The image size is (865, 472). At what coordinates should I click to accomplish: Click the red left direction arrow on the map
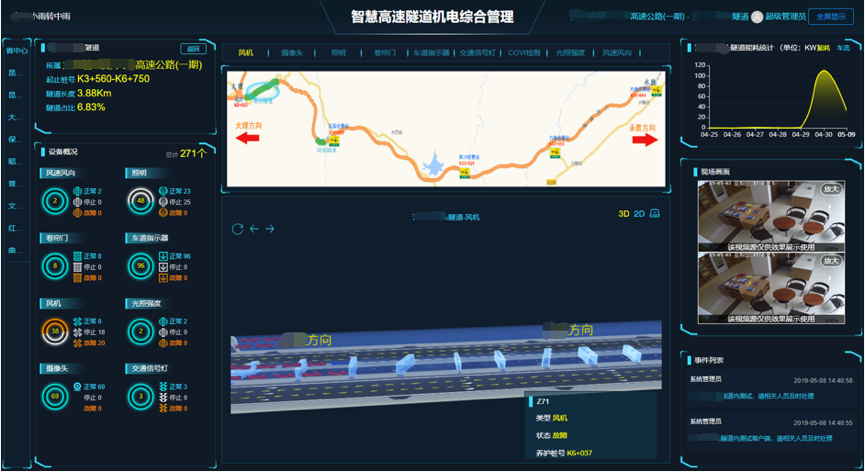(247, 138)
